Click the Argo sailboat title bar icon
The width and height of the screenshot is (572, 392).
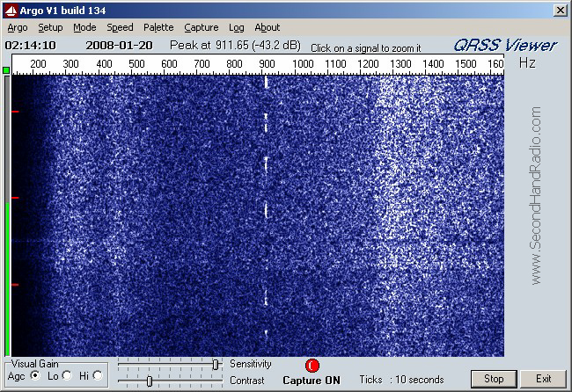point(11,11)
